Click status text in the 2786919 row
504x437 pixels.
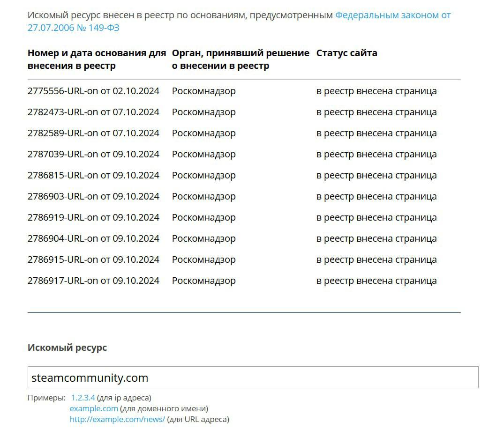click(x=376, y=218)
